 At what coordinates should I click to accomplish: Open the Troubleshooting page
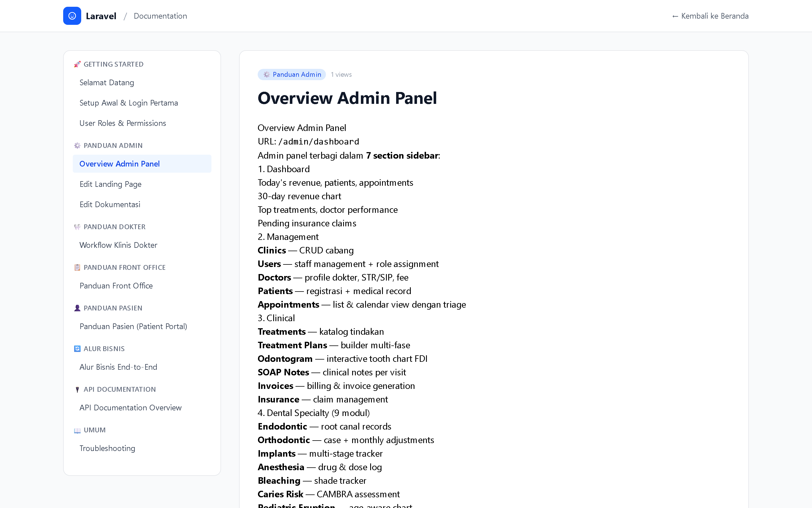coord(142,448)
